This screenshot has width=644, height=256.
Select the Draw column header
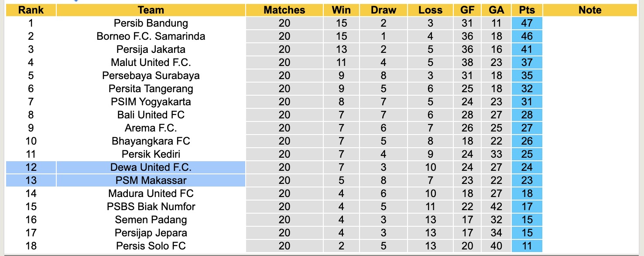pos(384,10)
